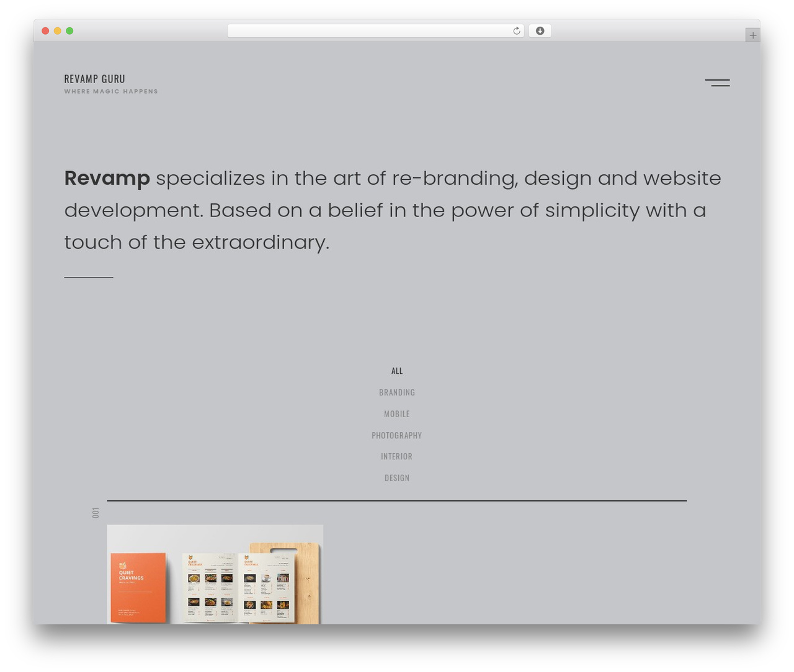Viewport: 794px width, 672px height.
Task: Click the bold Revamp heading word
Action: 107,178
